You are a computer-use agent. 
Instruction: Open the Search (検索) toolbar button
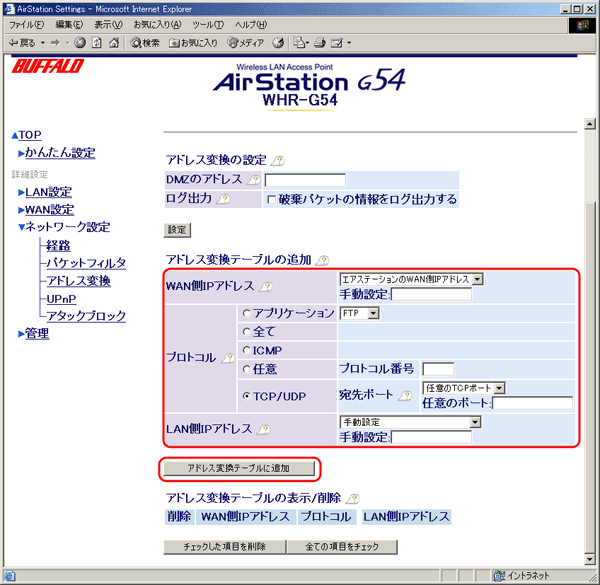point(145,43)
